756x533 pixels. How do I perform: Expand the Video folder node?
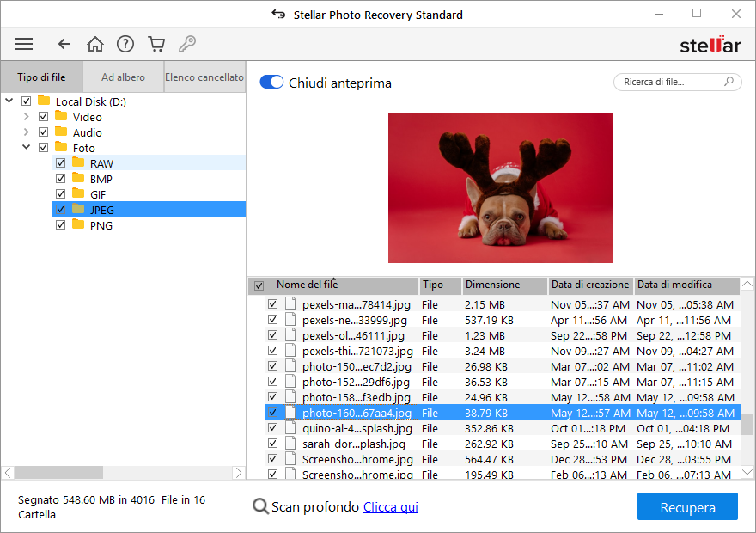tap(26, 117)
